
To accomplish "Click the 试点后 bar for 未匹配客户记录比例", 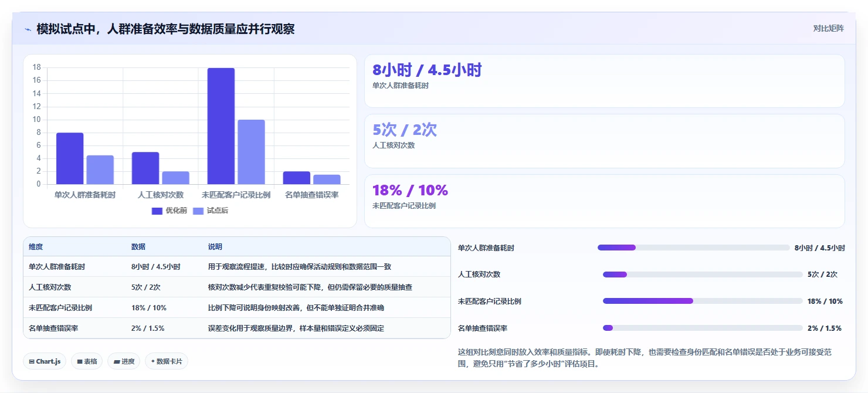I will [251, 152].
